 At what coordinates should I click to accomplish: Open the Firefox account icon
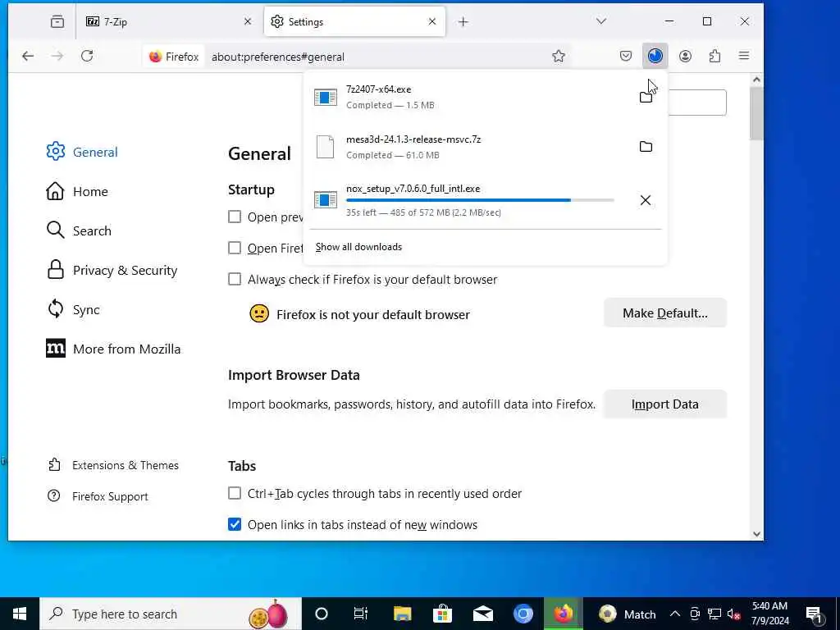coord(685,56)
